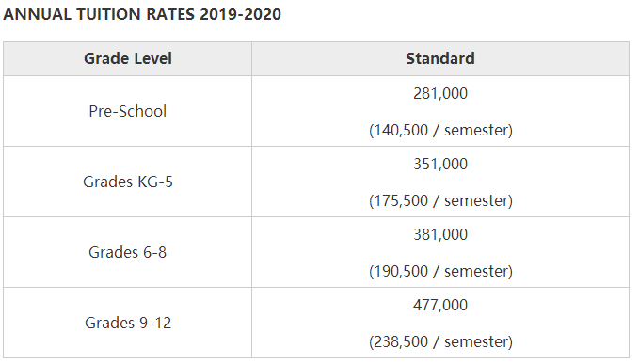Select the 381,000 tuition amount
Screen dimensions: 639x364
click(440, 234)
